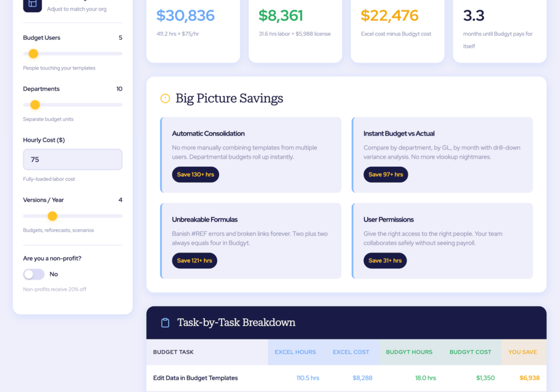The width and height of the screenshot is (560, 392).
Task: Click the Hourly Cost input field
Action: point(73,160)
